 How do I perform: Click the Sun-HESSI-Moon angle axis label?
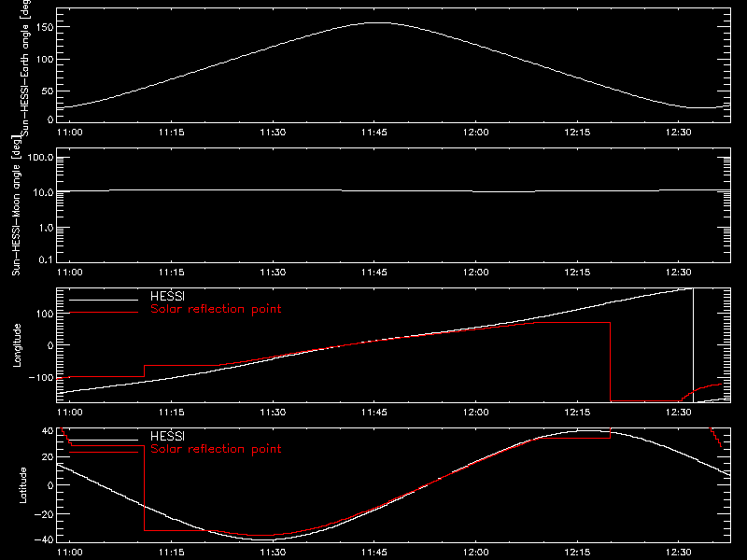click(x=16, y=205)
